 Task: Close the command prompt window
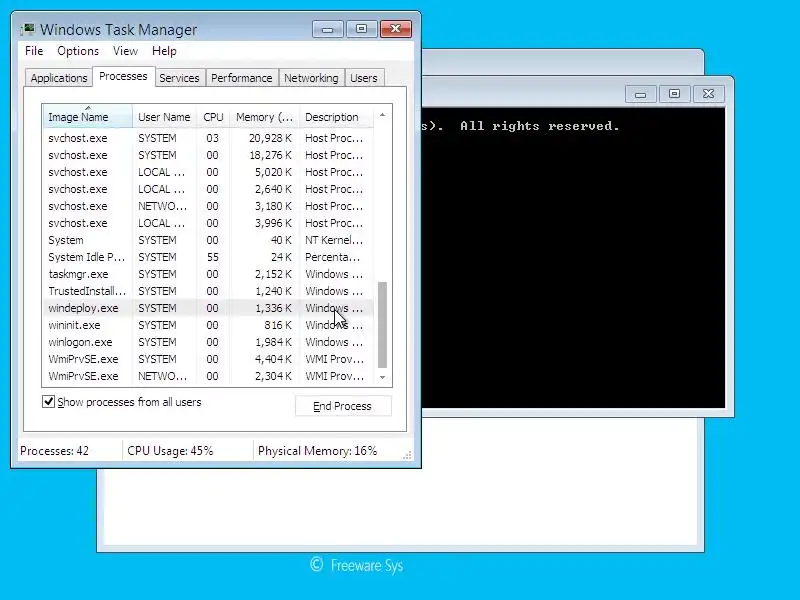[708, 94]
